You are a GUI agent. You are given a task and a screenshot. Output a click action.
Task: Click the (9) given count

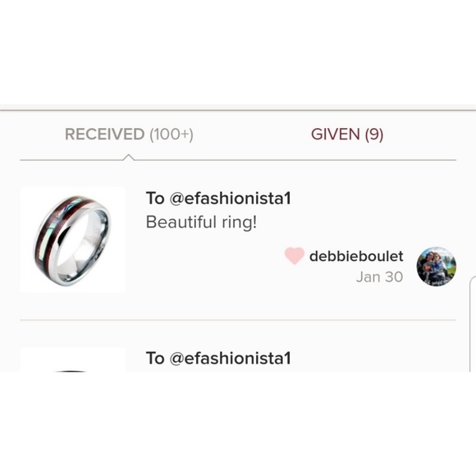click(x=374, y=134)
